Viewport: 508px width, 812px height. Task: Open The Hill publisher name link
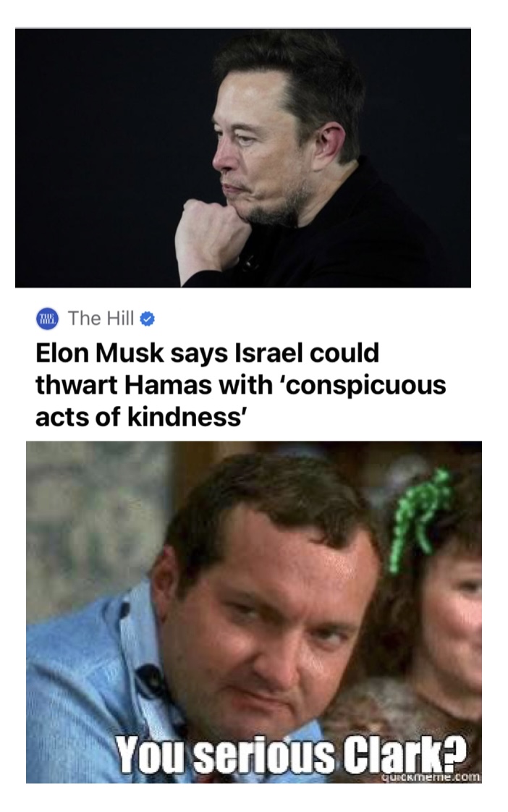[101, 318]
